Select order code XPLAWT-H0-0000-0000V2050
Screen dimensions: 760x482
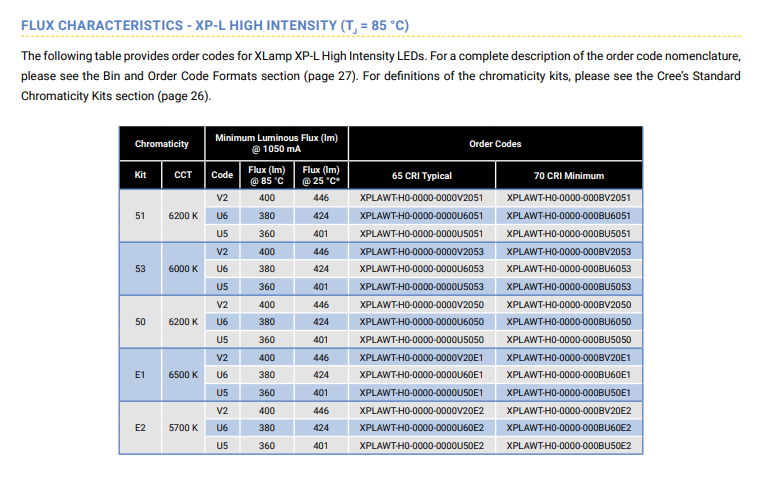coord(422,305)
